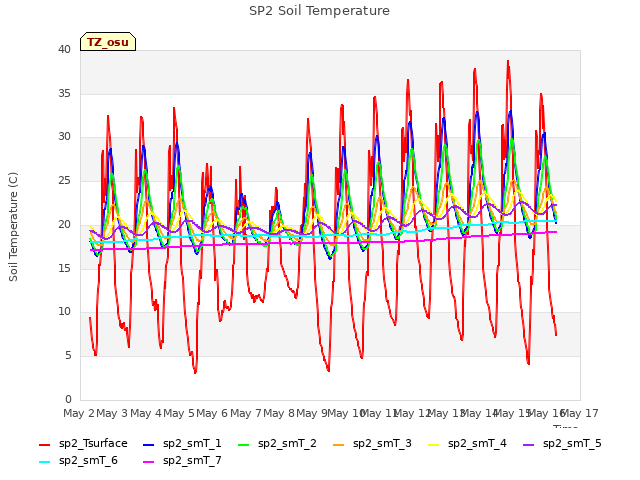Image resolution: width=640 pixels, height=480 pixels.
Task: Click the Soil Temperature (C) axis label
Action: point(13,227)
